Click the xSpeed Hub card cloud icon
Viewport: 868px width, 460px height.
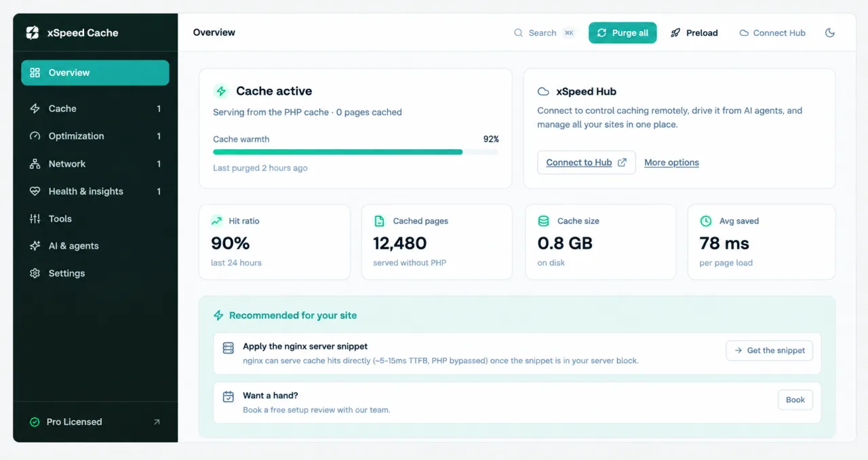543,91
